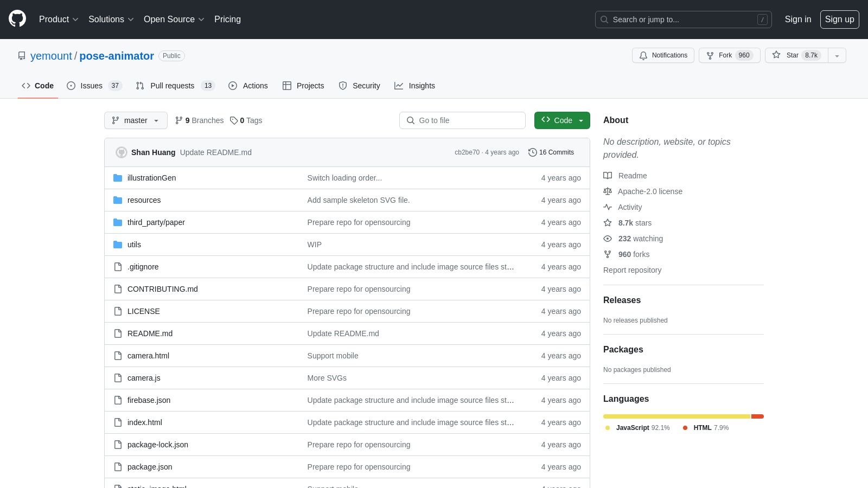This screenshot has height=488, width=868.
Task: Click the package.json file icon
Action: click(118, 467)
